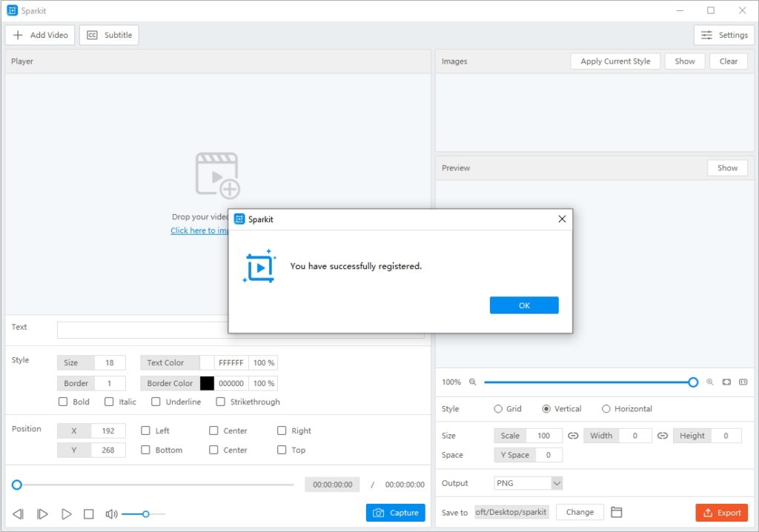
Task: Click the current time field 00:00:00:00
Action: click(x=332, y=485)
